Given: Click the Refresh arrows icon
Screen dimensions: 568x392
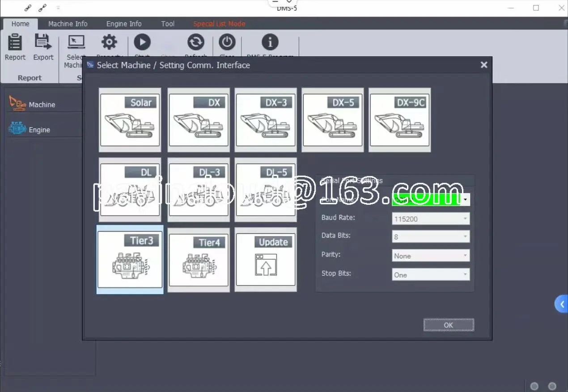Looking at the screenshot, I should pyautogui.click(x=195, y=42).
